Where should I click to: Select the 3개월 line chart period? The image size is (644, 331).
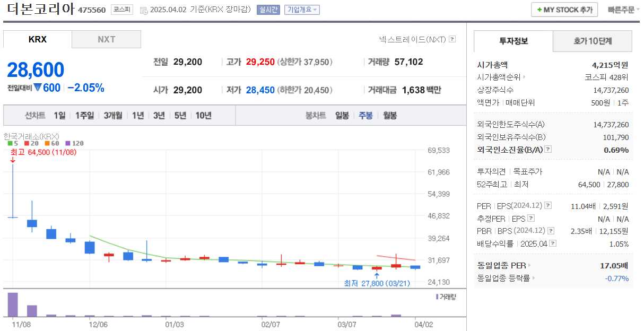pos(113,116)
